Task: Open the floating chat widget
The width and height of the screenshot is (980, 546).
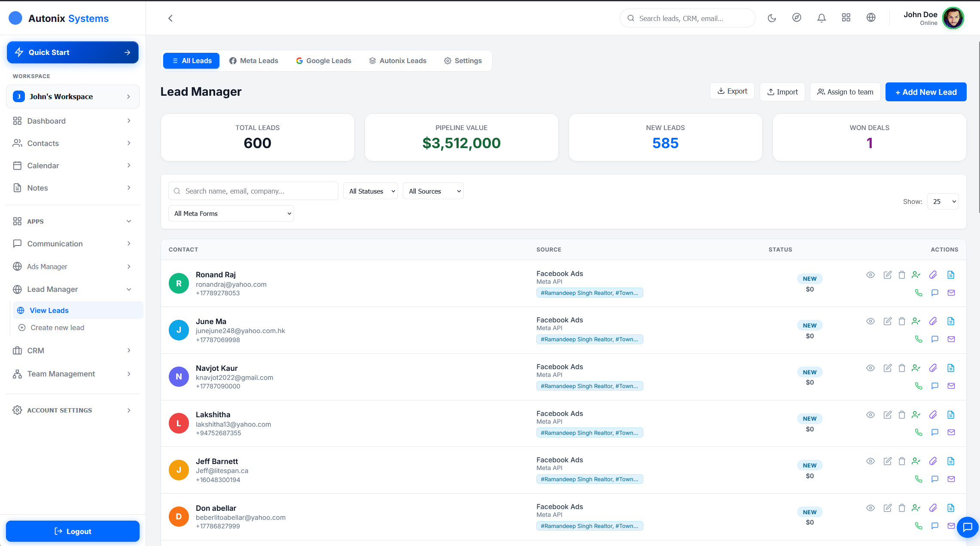Action: click(x=968, y=527)
